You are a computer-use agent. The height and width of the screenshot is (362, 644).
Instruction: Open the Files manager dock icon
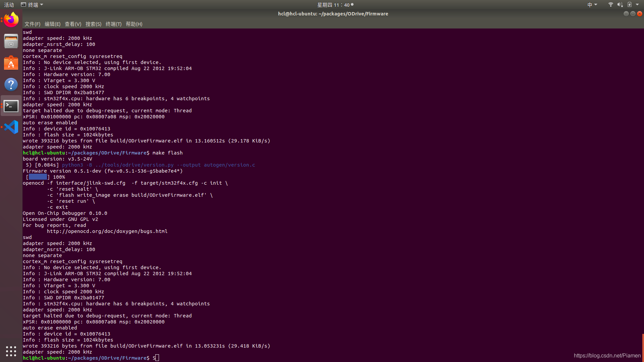click(x=11, y=41)
